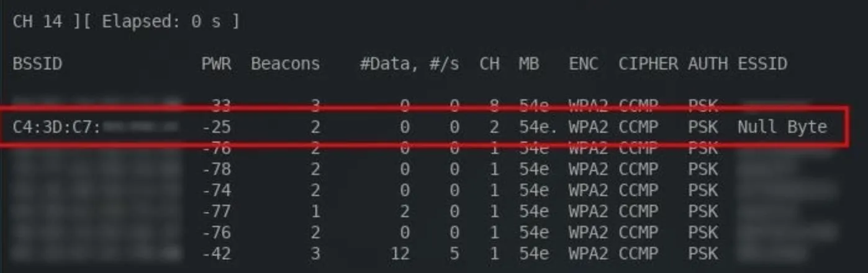
Task: Click the -42 power value in last row
Action: click(x=216, y=254)
